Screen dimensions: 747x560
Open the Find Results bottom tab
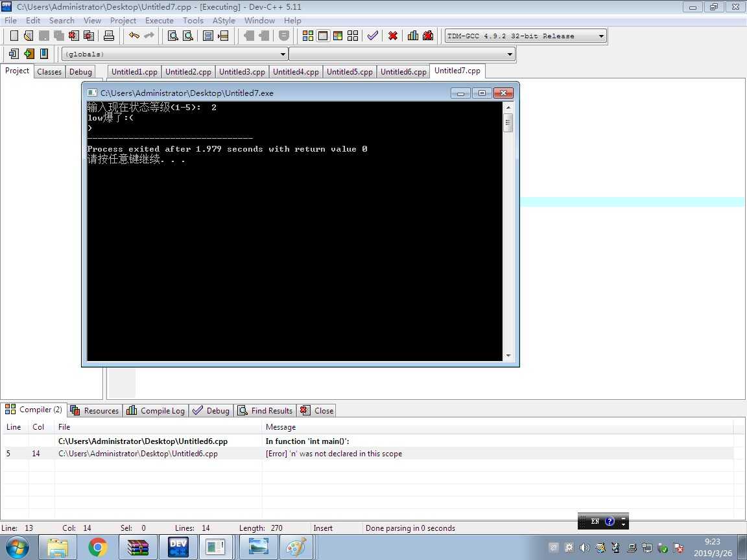(265, 410)
